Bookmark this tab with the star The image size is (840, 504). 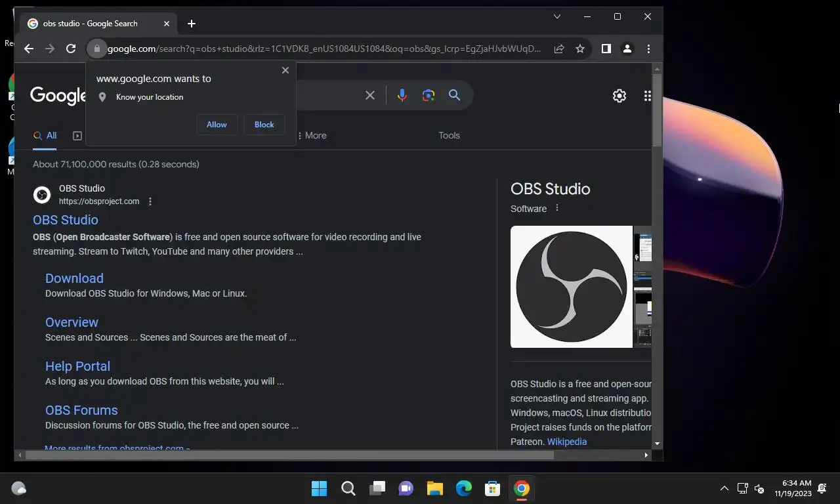pyautogui.click(x=580, y=49)
